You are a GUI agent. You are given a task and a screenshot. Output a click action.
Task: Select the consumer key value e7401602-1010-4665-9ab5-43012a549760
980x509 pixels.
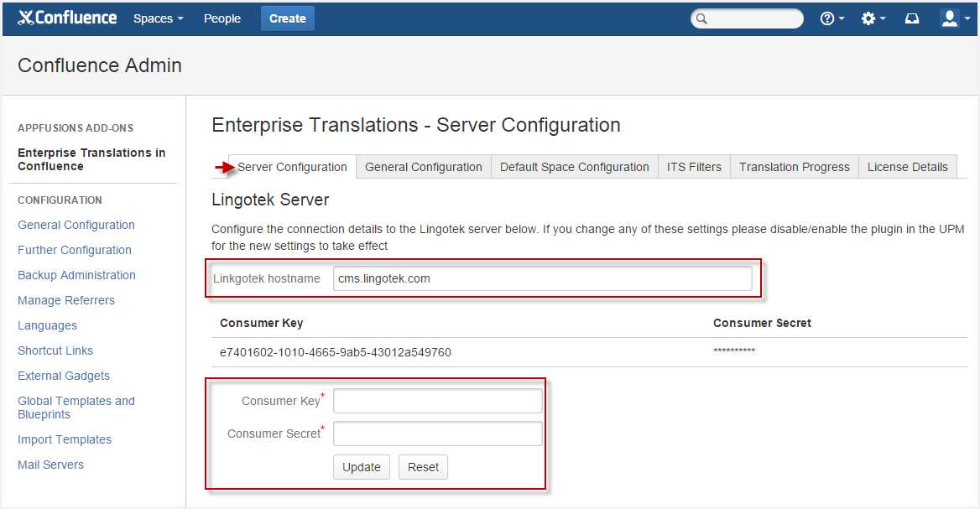(x=336, y=352)
